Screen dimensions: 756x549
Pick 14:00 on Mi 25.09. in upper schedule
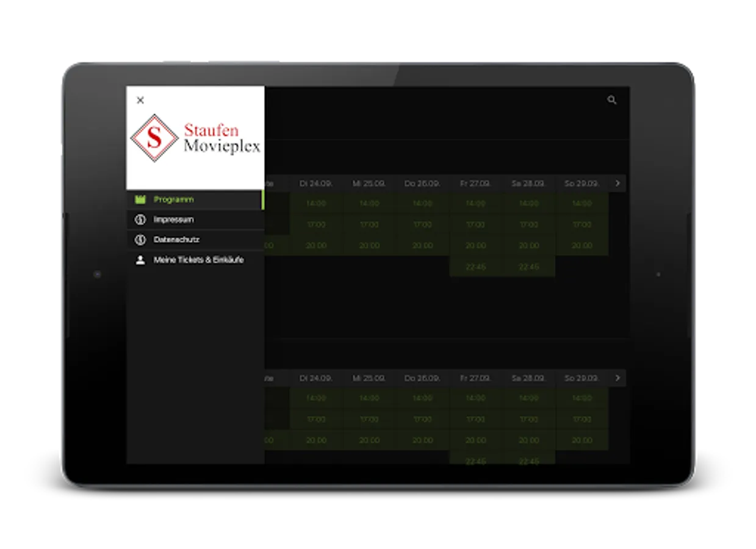pyautogui.click(x=369, y=203)
